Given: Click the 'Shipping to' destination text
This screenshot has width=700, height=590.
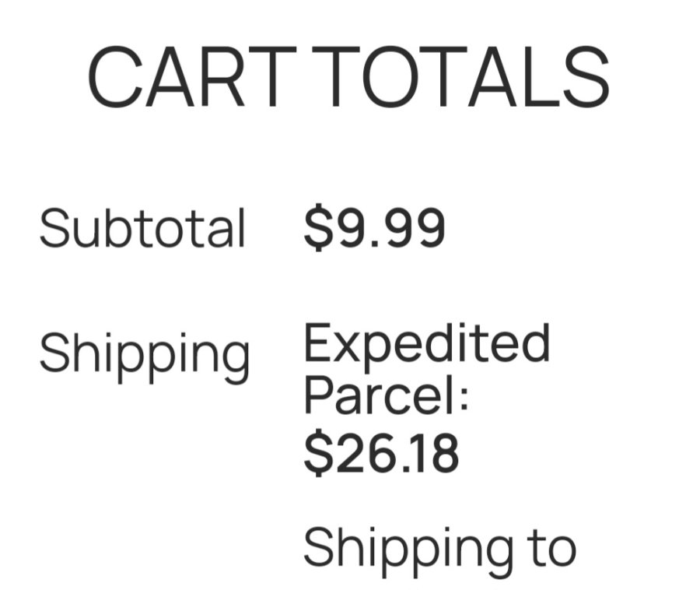Looking at the screenshot, I should click(x=439, y=548).
